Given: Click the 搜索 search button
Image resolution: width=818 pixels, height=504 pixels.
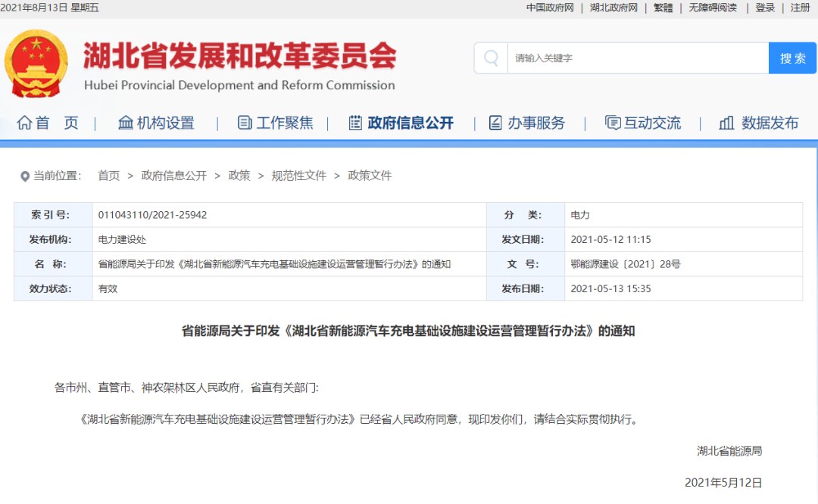Looking at the screenshot, I should coord(792,58).
